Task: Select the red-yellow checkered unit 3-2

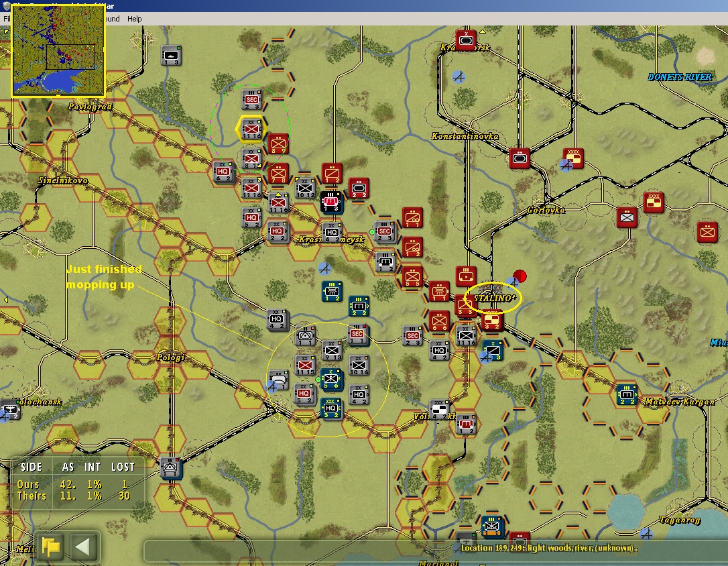Action: (x=491, y=321)
